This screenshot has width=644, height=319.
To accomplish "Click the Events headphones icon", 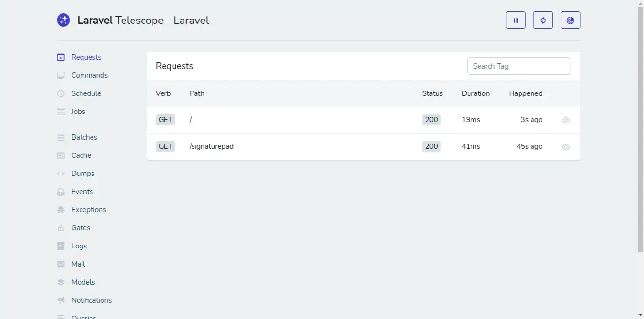I will 61,192.
